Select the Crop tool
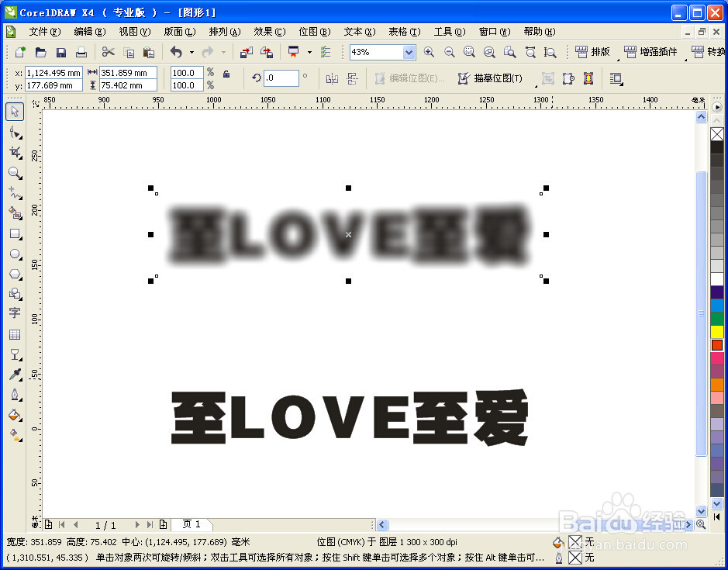The image size is (728, 570). click(16, 152)
